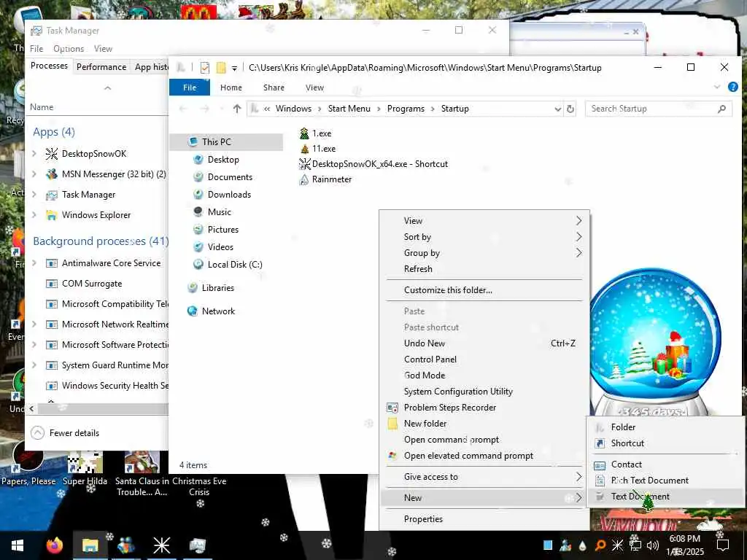Open the Music folder in sidebar
This screenshot has width=747, height=560.
[219, 212]
